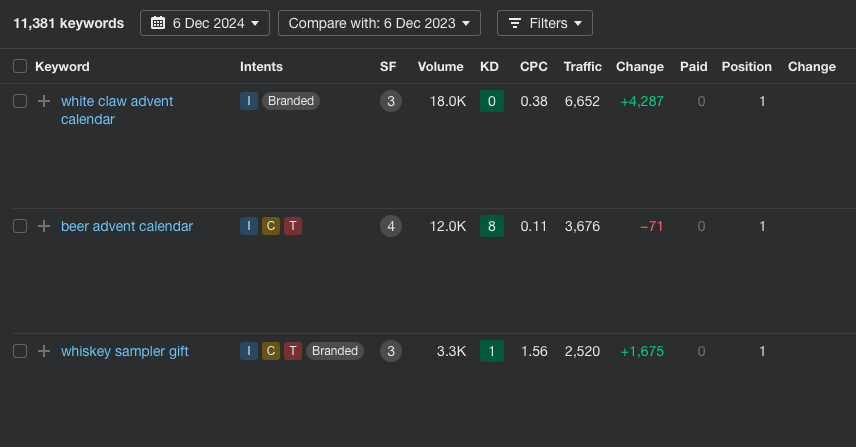Select the beer advent calendar row checkbox
The height and width of the screenshot is (447, 856).
(x=20, y=226)
